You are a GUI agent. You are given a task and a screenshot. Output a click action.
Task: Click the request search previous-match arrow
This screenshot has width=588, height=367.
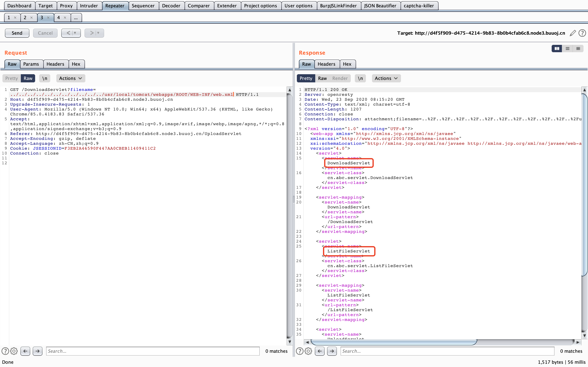[25, 351]
